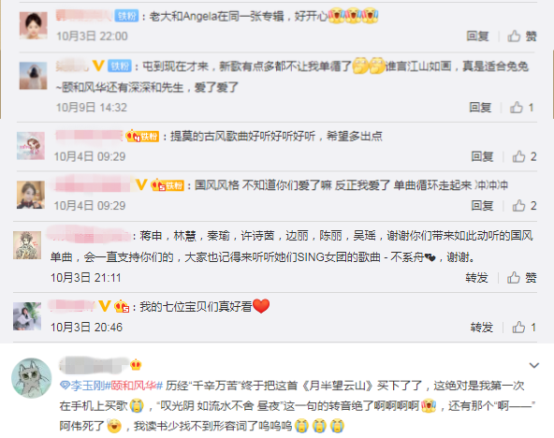
Task: Open avatar of 我的七位宝贝们 commenter
Action: [x=27, y=316]
